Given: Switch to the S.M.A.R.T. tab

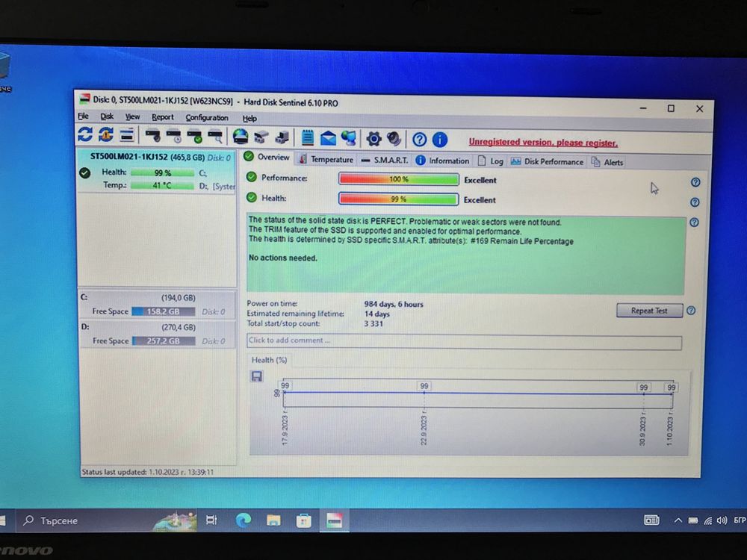Looking at the screenshot, I should tap(385, 160).
